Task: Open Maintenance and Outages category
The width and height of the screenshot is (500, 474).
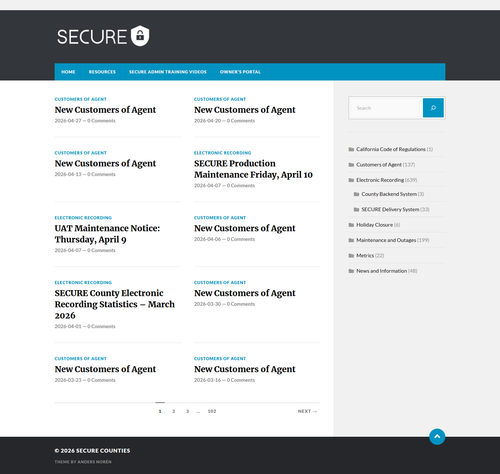Action: 386,240
